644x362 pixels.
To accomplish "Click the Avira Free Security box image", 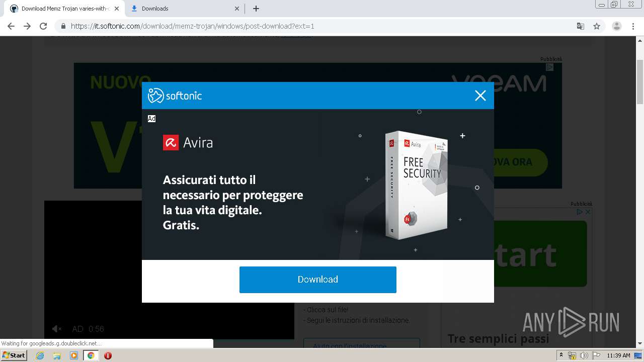I will pos(416,185).
